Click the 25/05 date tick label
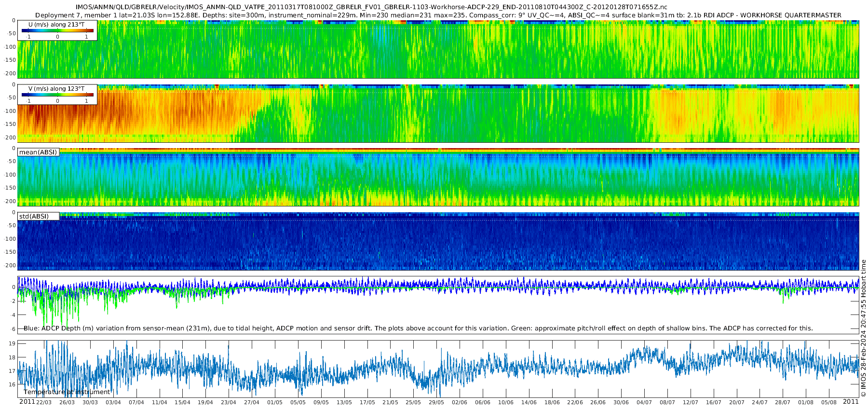The width and height of the screenshot is (868, 410). point(413,402)
